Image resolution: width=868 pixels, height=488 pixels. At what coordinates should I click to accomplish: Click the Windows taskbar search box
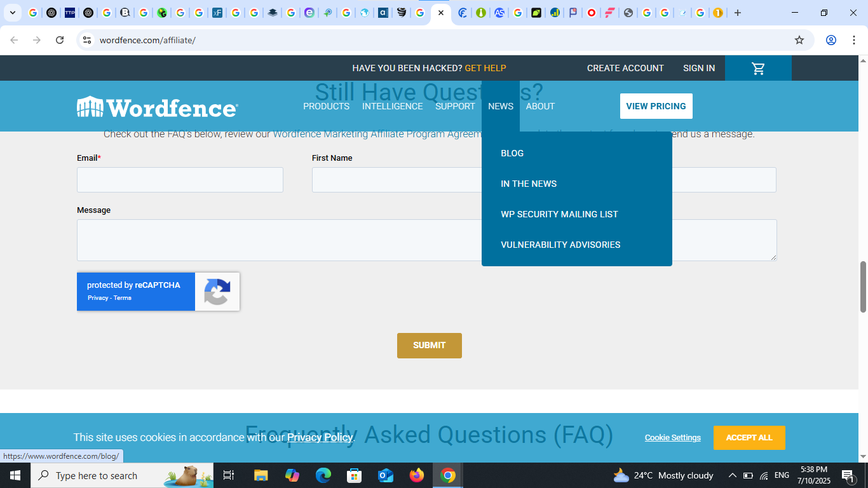(122, 475)
